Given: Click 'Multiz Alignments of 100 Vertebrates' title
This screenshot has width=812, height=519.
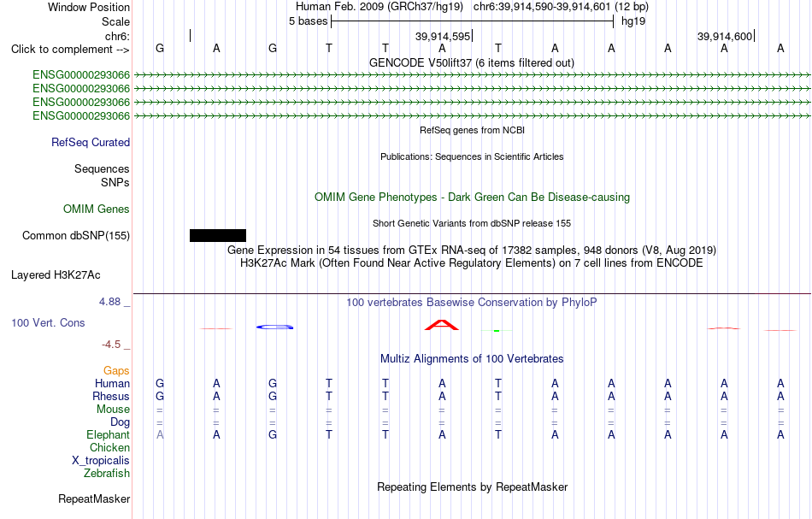Looking at the screenshot, I should point(472,358).
